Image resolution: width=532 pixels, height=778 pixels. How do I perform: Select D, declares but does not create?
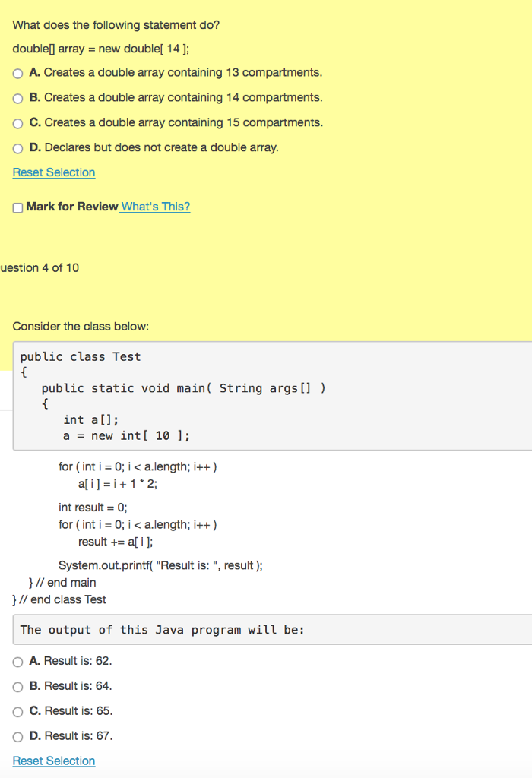point(18,148)
